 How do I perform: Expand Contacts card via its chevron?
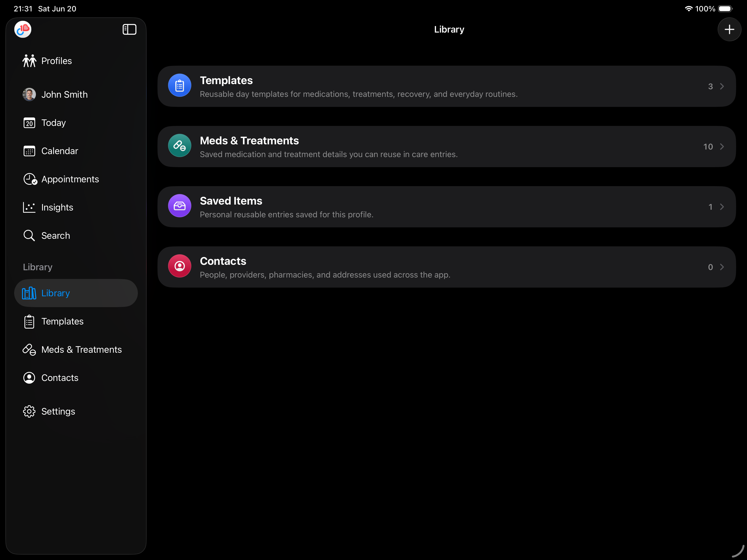722,267
